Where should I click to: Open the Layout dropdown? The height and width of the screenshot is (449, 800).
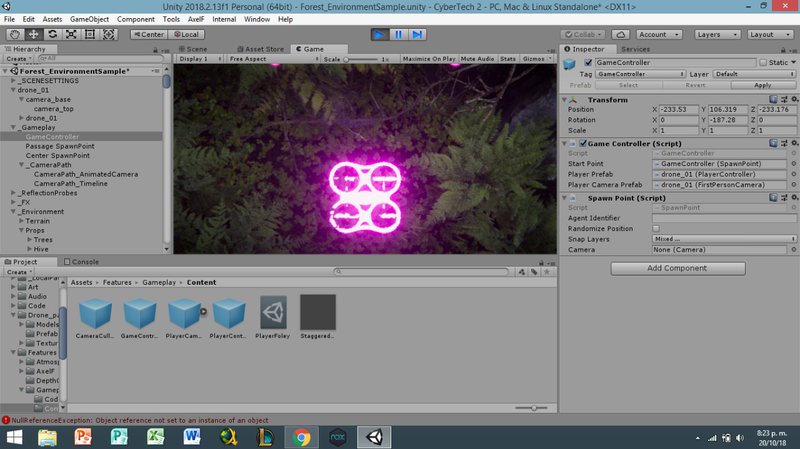[769, 34]
